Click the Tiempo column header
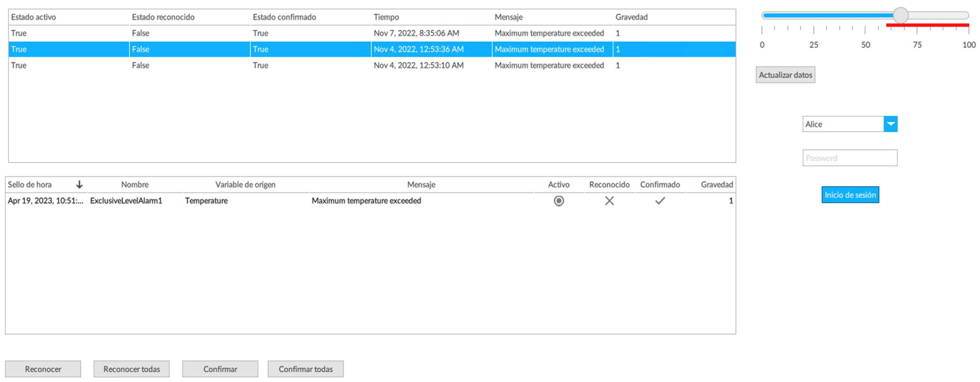The height and width of the screenshot is (382, 980). pyautogui.click(x=431, y=17)
